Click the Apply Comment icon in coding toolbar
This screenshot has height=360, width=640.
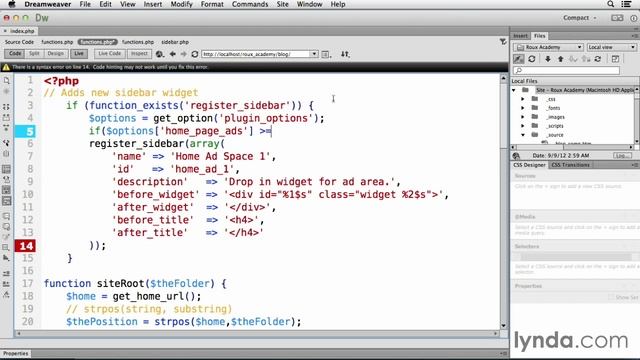tap(7, 216)
